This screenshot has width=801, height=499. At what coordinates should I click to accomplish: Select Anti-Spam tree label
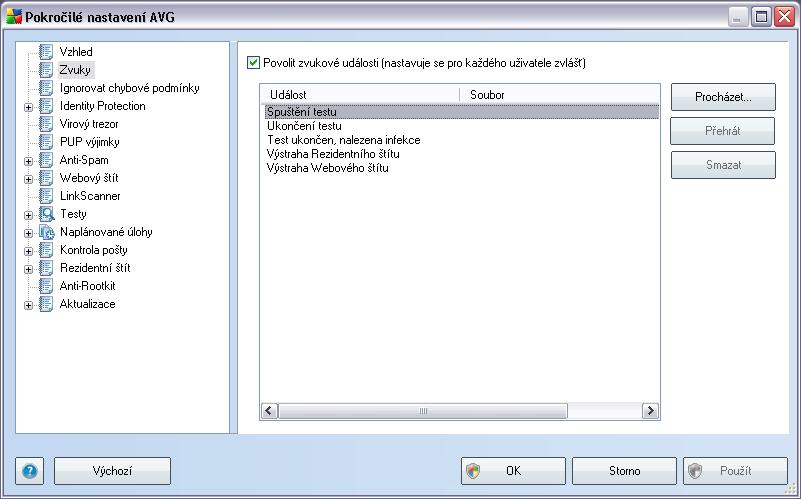point(84,160)
